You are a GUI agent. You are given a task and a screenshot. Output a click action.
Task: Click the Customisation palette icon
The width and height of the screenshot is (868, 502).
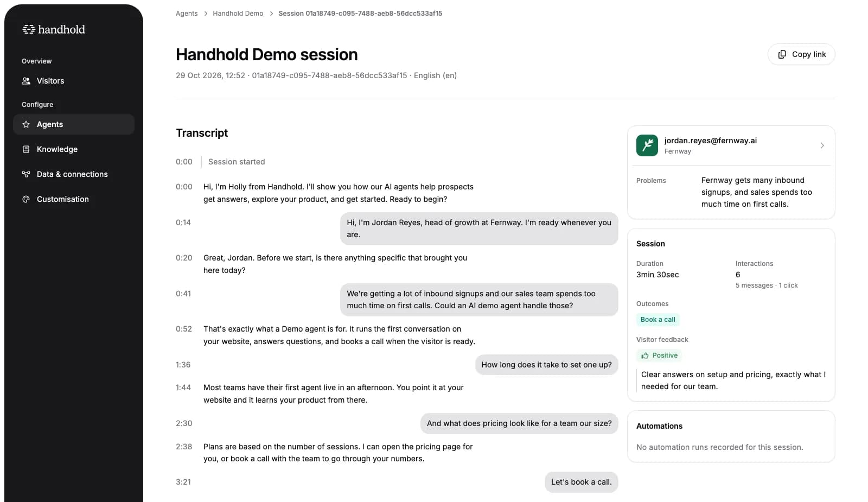(x=26, y=199)
